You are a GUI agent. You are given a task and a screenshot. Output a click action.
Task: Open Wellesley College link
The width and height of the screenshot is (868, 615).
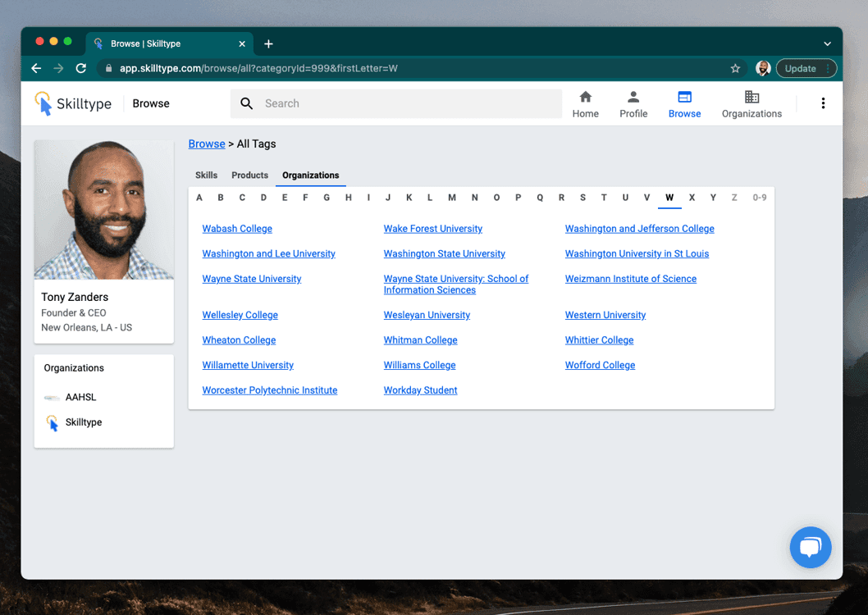[240, 315]
